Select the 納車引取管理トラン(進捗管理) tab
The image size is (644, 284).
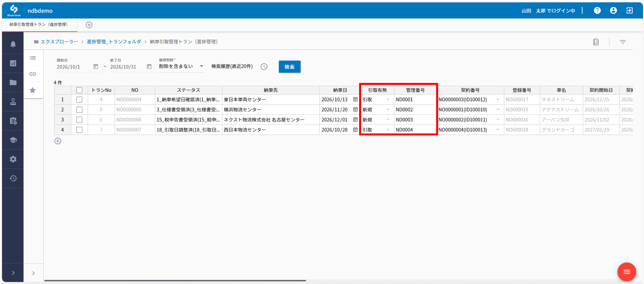39,24
